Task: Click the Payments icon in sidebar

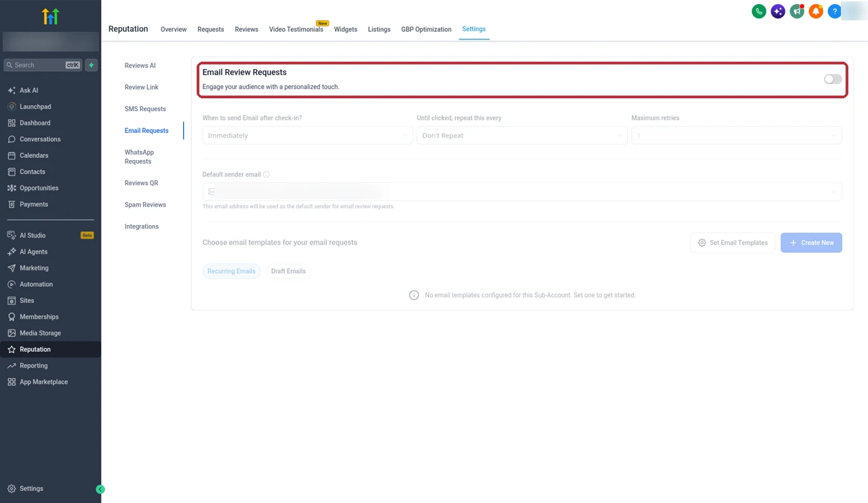Action: click(12, 204)
